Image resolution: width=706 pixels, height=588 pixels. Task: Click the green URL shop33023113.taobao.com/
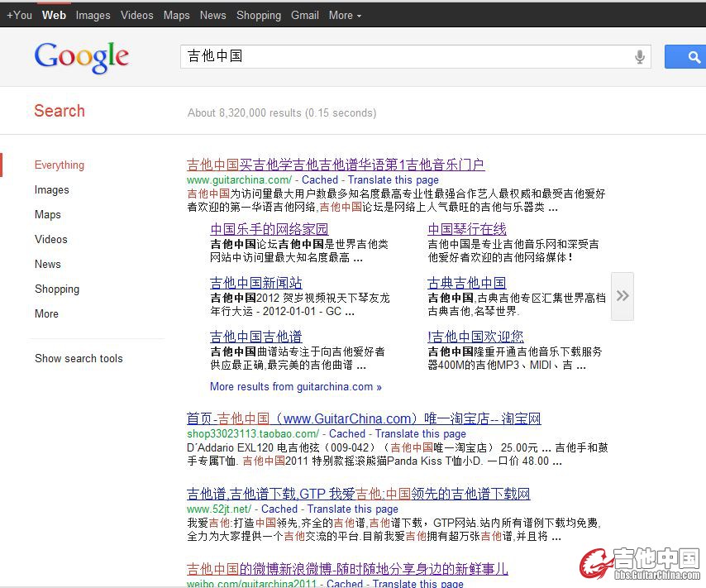point(253,434)
